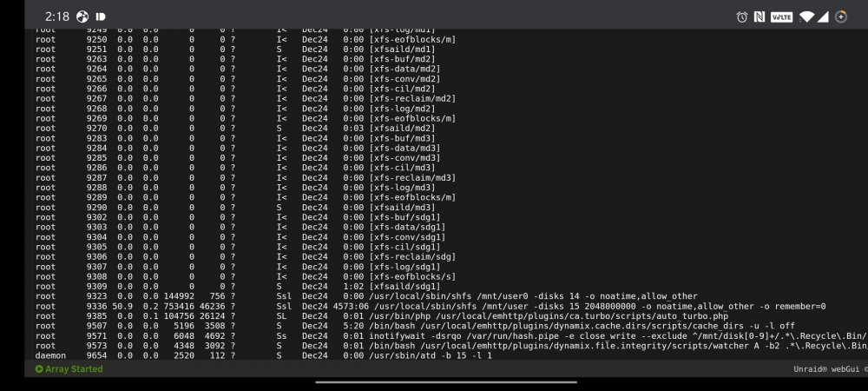Viewport: 868px width, 391px height.
Task: Select the shfs /mnt/user0 command line
Action: (533, 296)
